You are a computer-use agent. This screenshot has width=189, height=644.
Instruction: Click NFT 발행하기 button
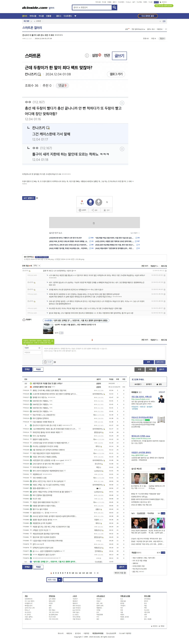[x=29, y=198]
